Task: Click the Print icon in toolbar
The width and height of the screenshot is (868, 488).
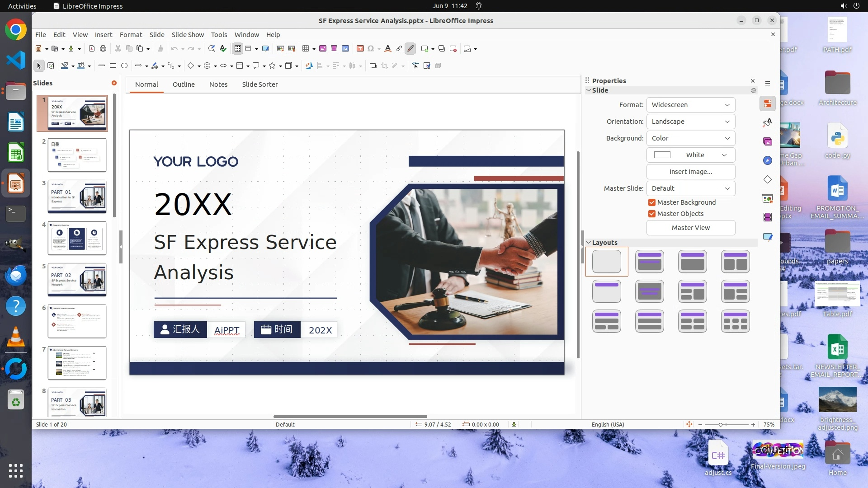Action: click(x=103, y=49)
